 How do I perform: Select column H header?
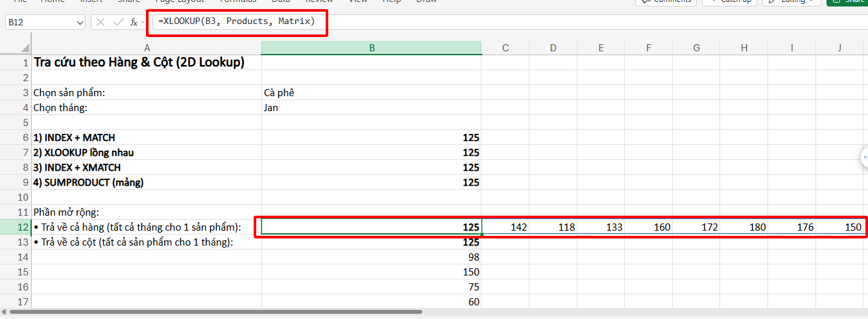pyautogui.click(x=744, y=48)
